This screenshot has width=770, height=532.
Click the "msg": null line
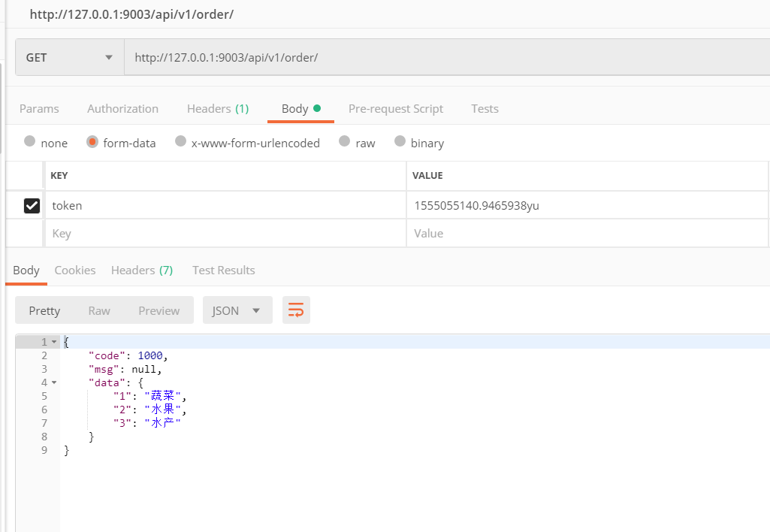coord(125,369)
